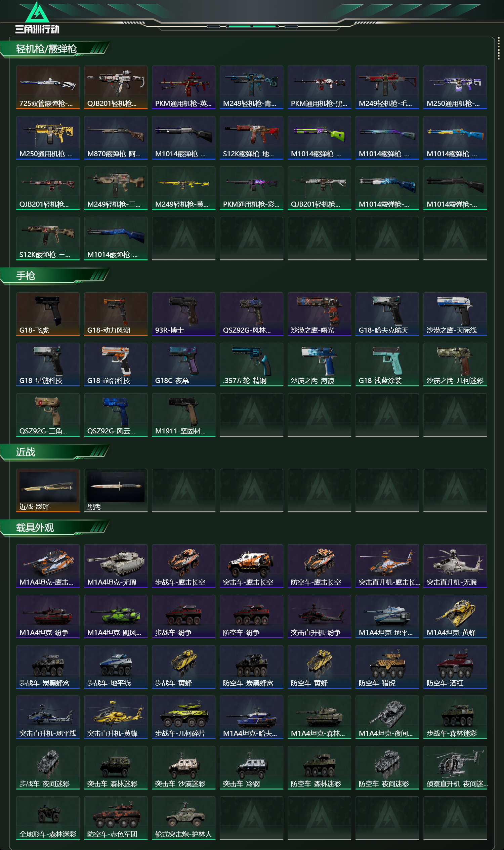
Task: Select the 突击直升机-无瑕 helicopter skin
Action: point(455,566)
